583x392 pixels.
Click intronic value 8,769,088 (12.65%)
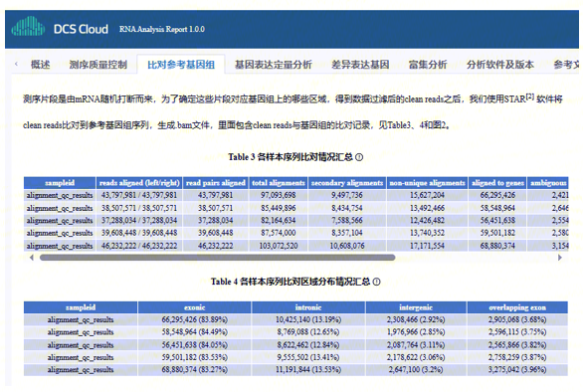pos(308,331)
